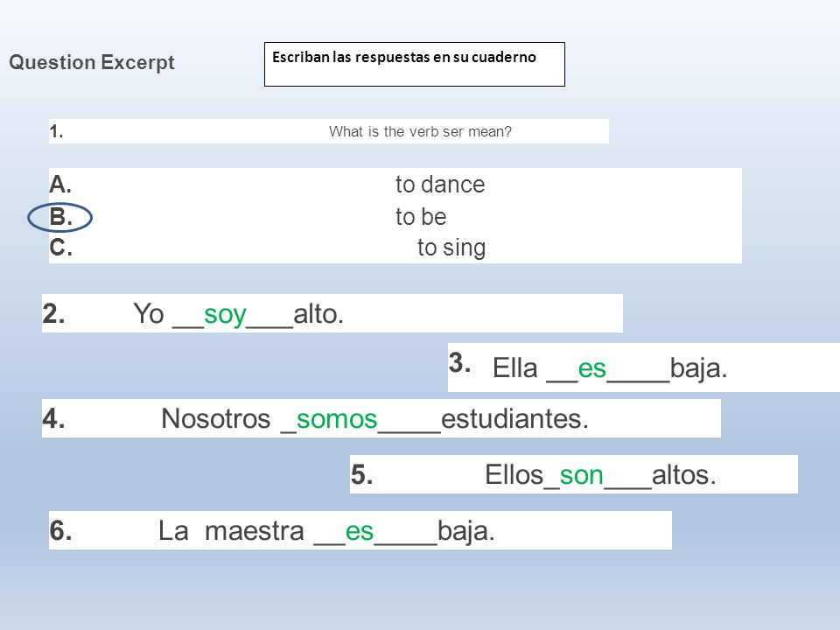Click the word 'maestra' in sentence 6

click(255, 531)
